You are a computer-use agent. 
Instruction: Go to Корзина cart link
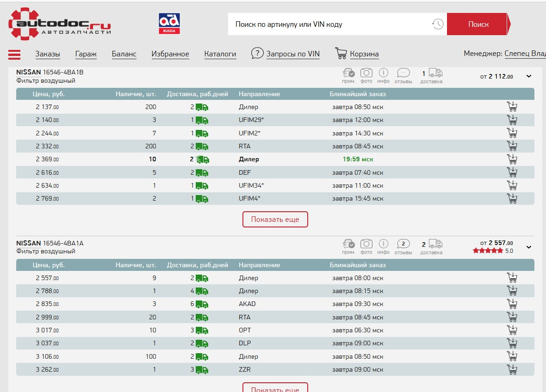point(364,54)
